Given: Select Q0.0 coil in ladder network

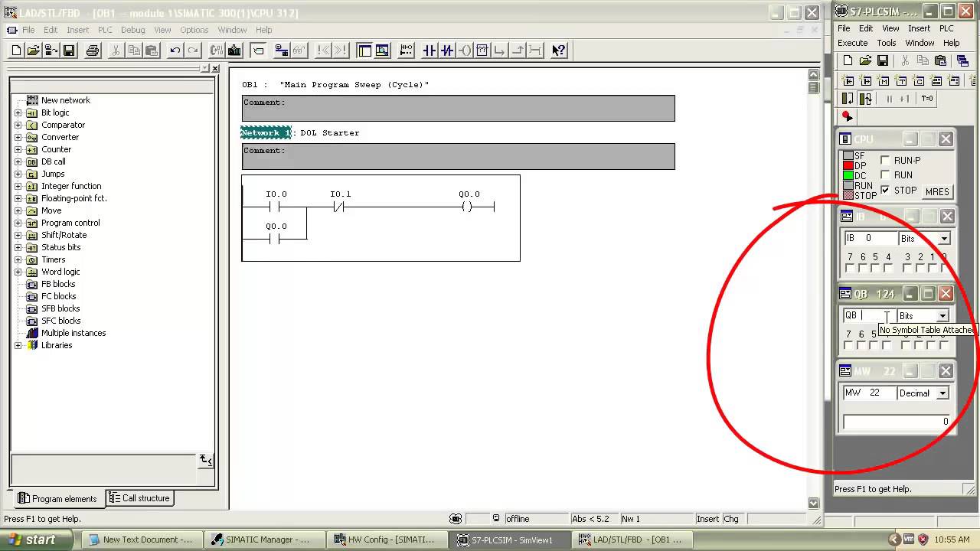Looking at the screenshot, I should pos(467,207).
